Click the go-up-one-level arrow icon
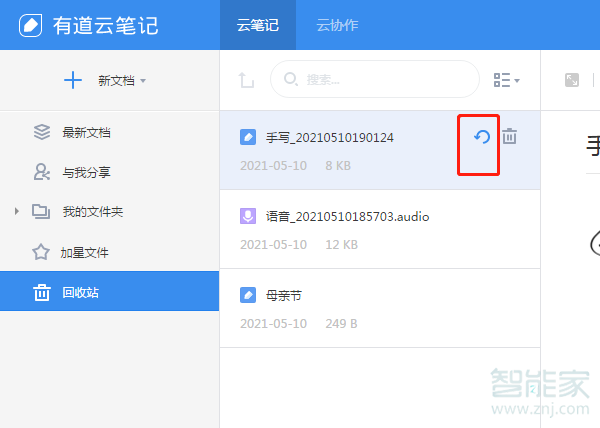600x428 pixels. [246, 80]
